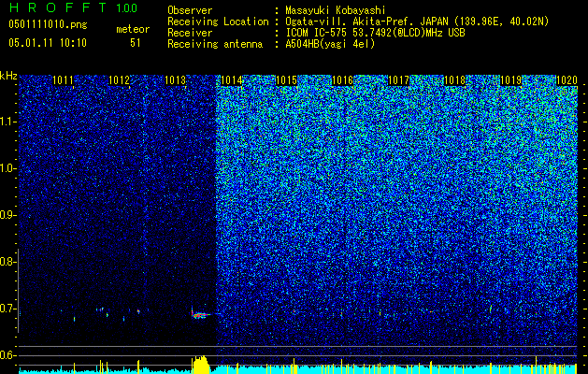588x374 pixels.
Task: Click the 1020 time marker
Action: pyautogui.click(x=566, y=80)
